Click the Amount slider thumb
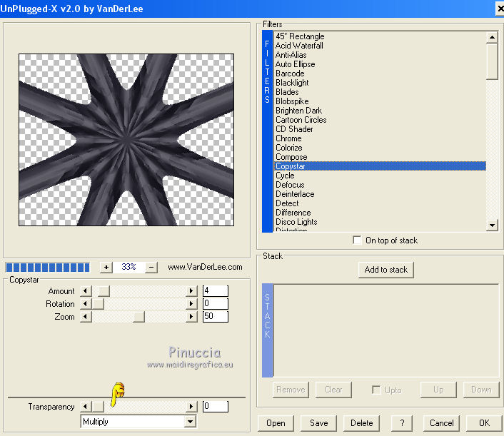The image size is (504, 436). coord(104,291)
